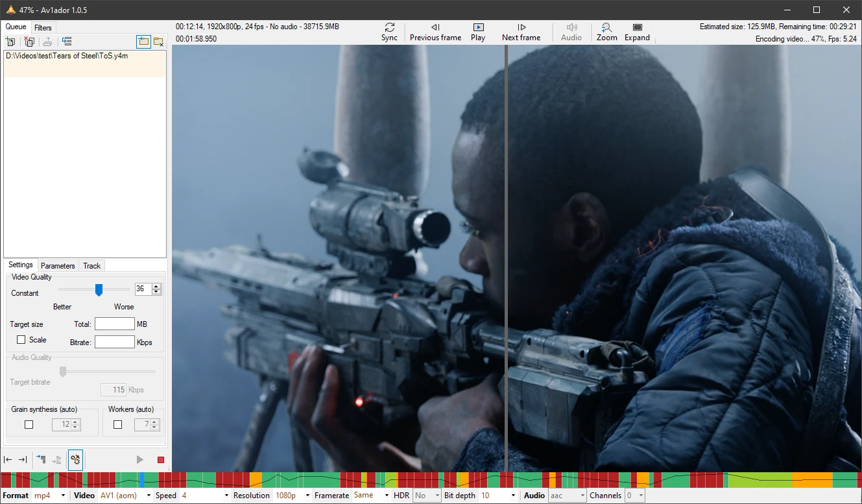
Task: Enable the Scale checkbox
Action: click(21, 340)
